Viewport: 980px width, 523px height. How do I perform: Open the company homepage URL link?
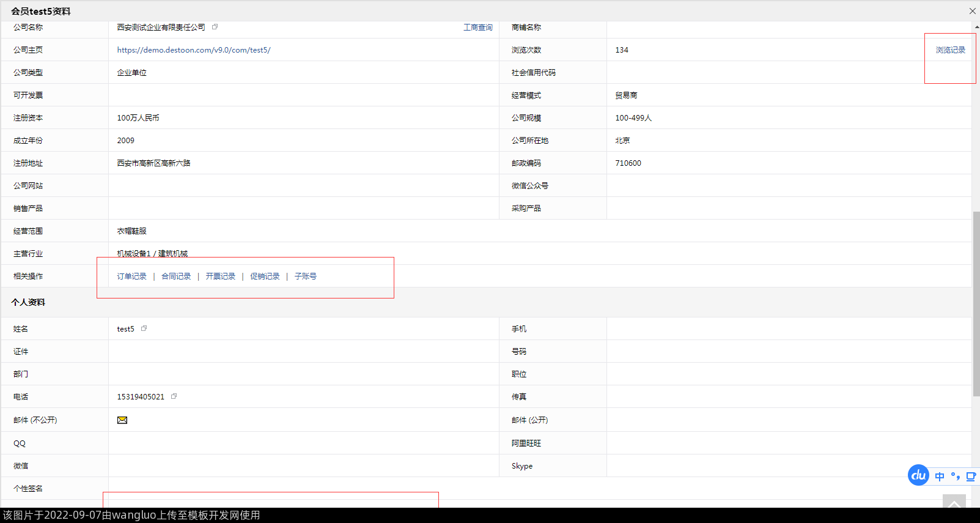[x=194, y=50]
